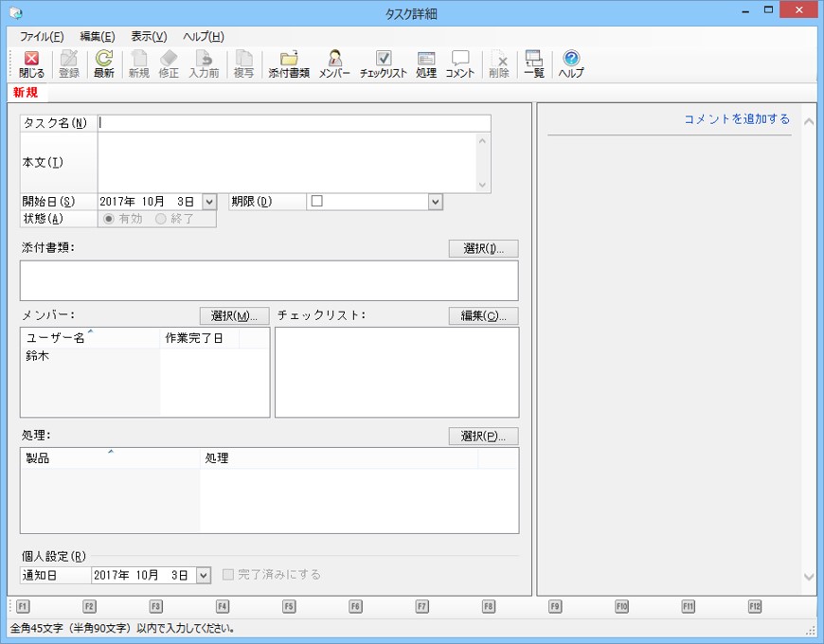Open the 一覧 list view icon
824x644 pixels.
pos(533,64)
